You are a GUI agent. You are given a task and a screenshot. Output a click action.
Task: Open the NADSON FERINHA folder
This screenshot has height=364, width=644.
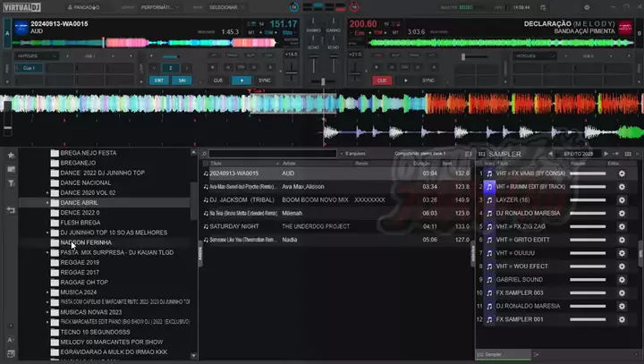(86, 242)
